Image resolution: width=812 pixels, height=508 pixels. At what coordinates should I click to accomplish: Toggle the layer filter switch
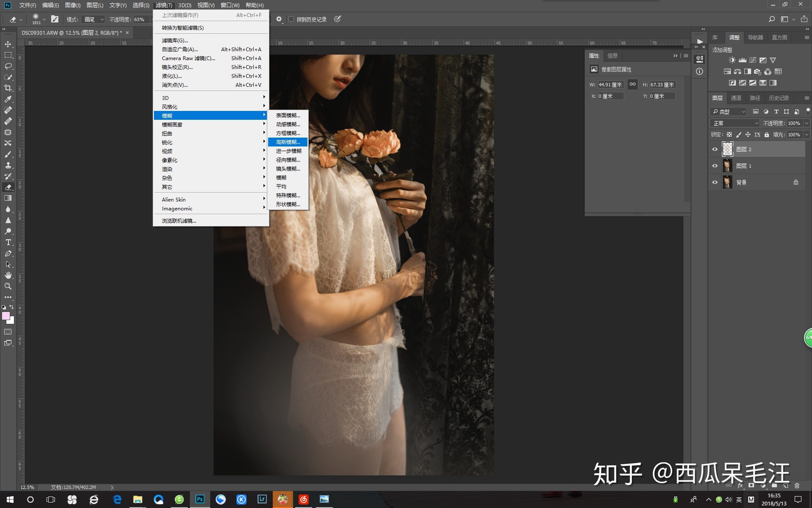pyautogui.click(x=808, y=111)
